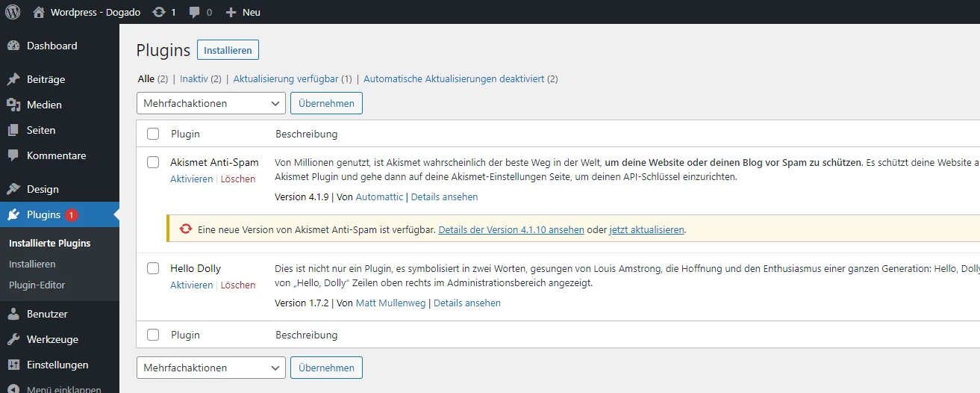This screenshot has width=980, height=393.
Task: Toggle select-all checkbox in table header
Action: coord(153,134)
